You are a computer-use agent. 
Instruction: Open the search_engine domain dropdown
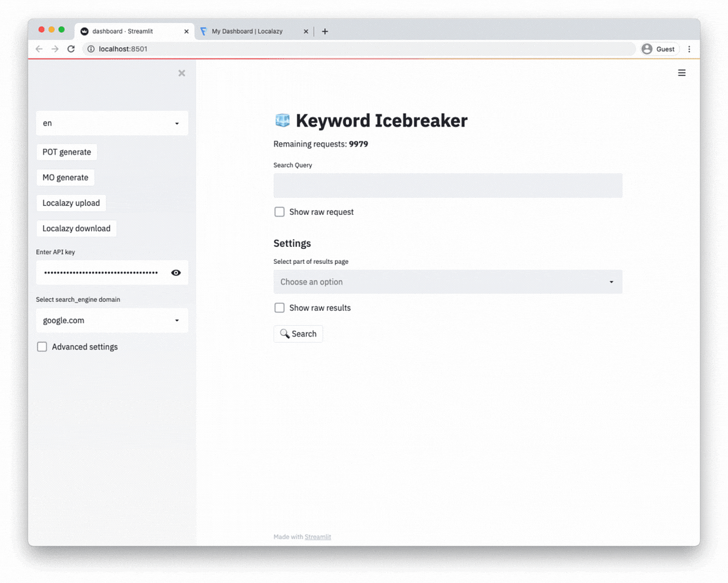click(x=112, y=320)
